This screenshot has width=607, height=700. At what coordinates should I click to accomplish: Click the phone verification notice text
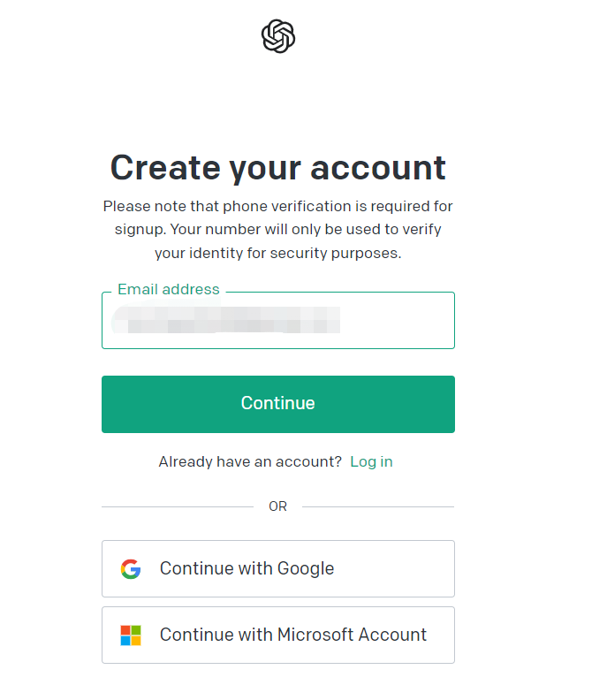(x=278, y=230)
